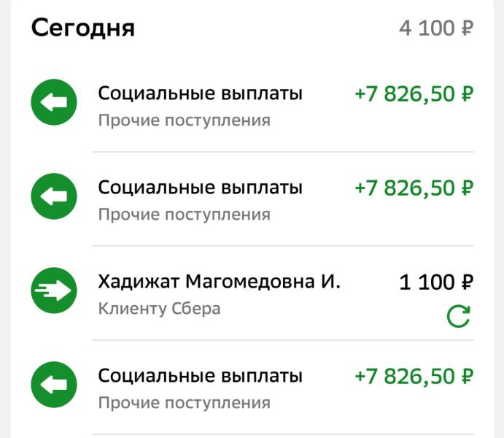Select the topmost +7 826,50 ₽ amount
The height and width of the screenshot is (438, 504).
click(414, 94)
